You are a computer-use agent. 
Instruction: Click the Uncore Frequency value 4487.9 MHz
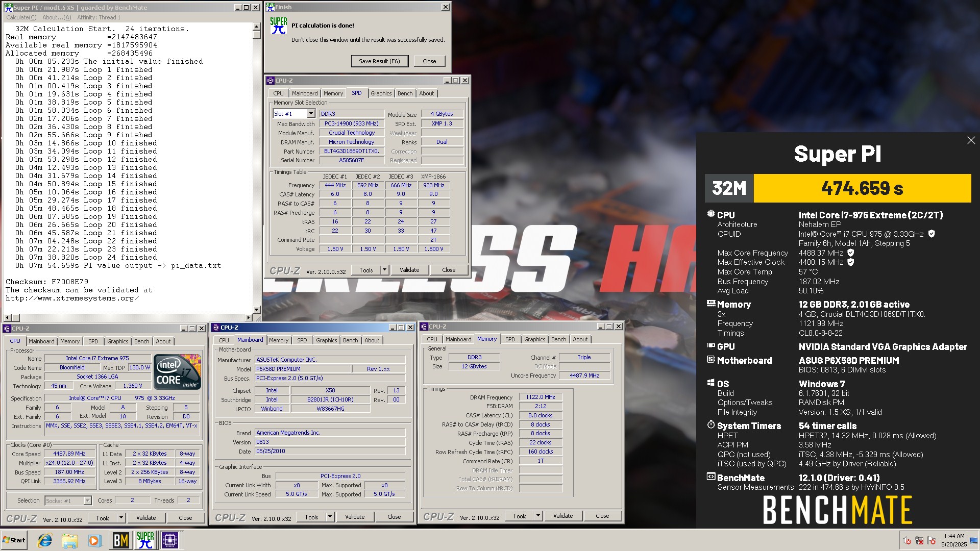point(584,375)
